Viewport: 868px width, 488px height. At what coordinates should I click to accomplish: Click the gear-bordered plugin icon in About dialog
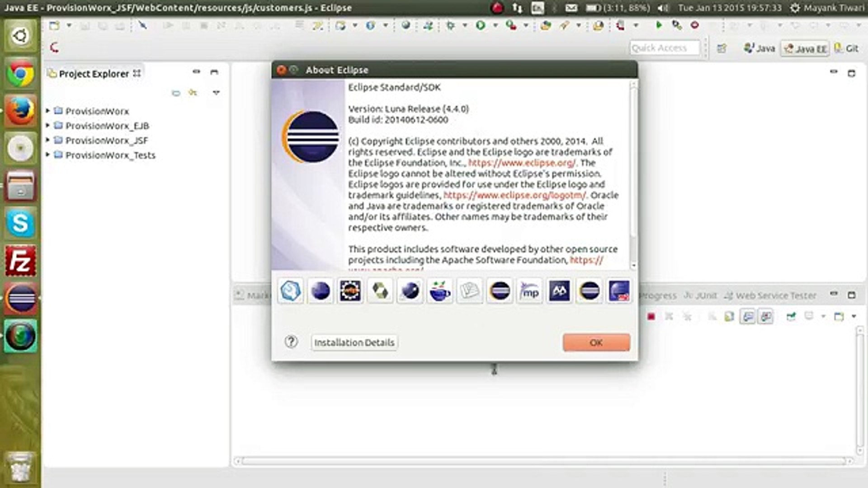click(x=350, y=291)
